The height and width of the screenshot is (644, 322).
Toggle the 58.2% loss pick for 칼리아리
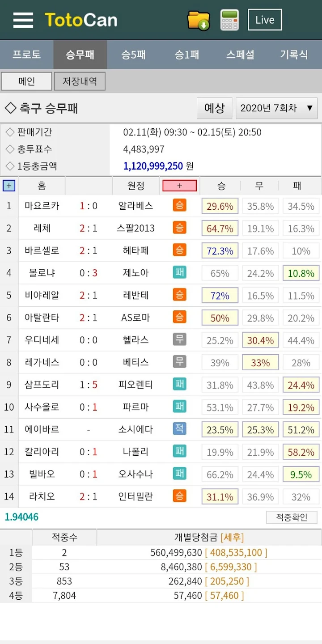point(301,452)
